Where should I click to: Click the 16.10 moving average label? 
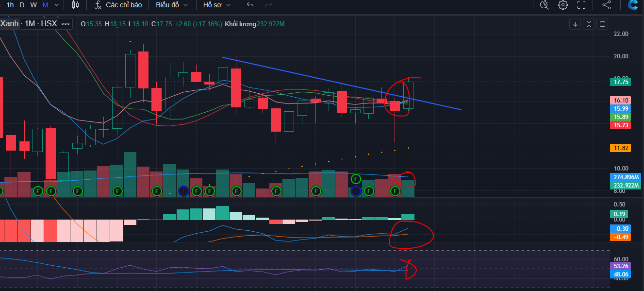pyautogui.click(x=621, y=100)
